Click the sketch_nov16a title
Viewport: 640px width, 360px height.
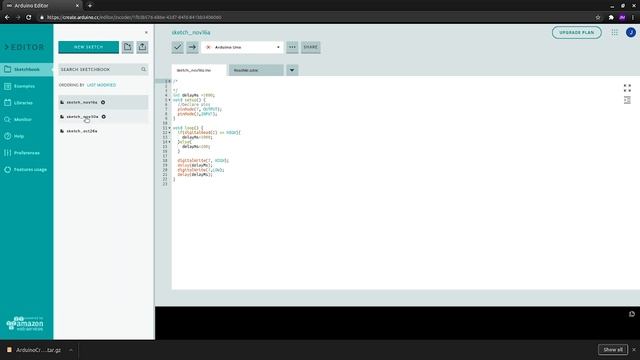coord(191,32)
